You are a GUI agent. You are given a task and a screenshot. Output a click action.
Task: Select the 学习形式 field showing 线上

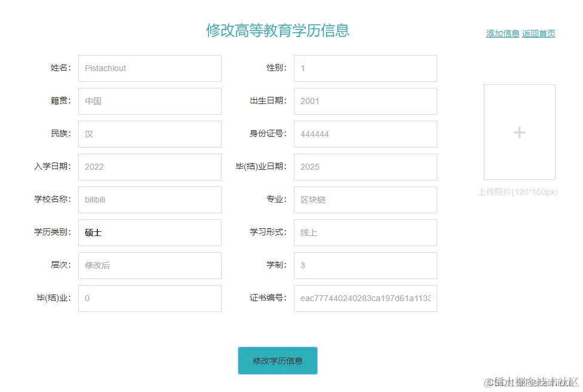(365, 232)
